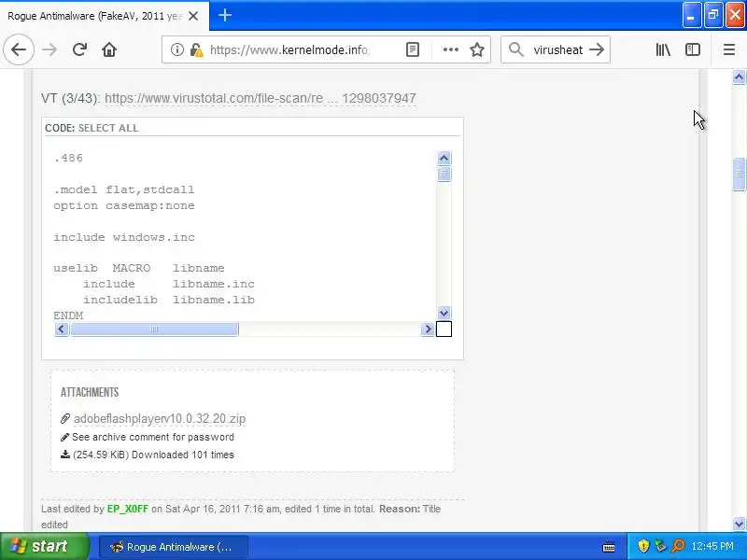Viewport: 747px width, 560px height.
Task: Click the safely remove hardware tray icon
Action: coord(660,546)
